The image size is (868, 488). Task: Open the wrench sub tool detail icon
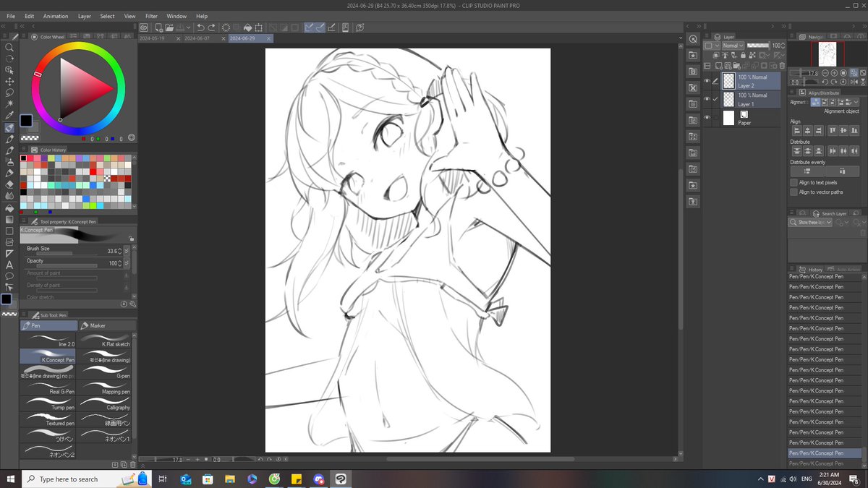(132, 304)
